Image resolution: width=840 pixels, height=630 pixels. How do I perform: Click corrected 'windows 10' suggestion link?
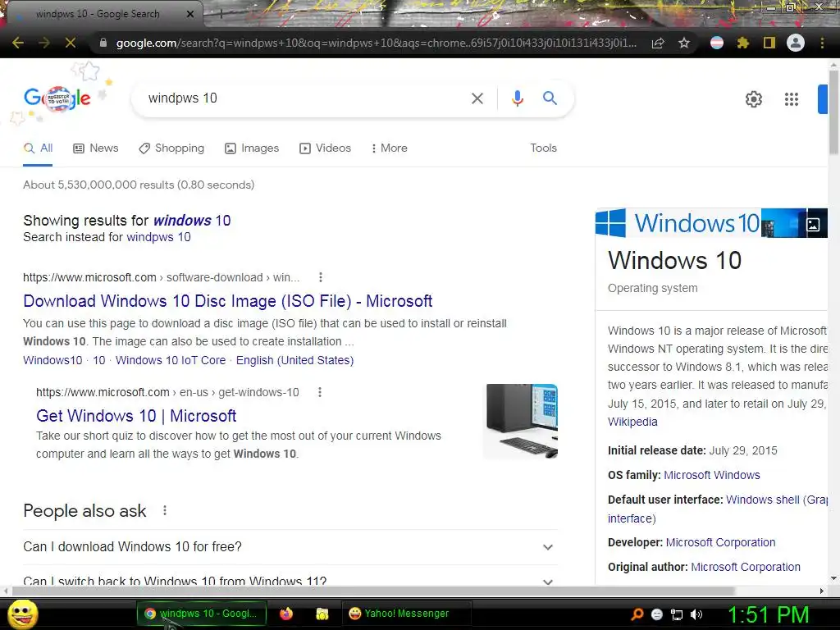(x=192, y=221)
